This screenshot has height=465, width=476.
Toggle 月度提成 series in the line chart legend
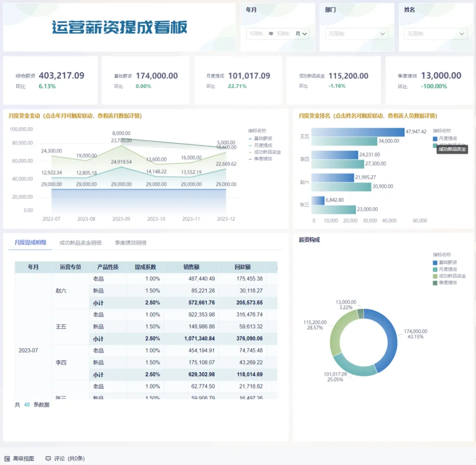click(260, 145)
